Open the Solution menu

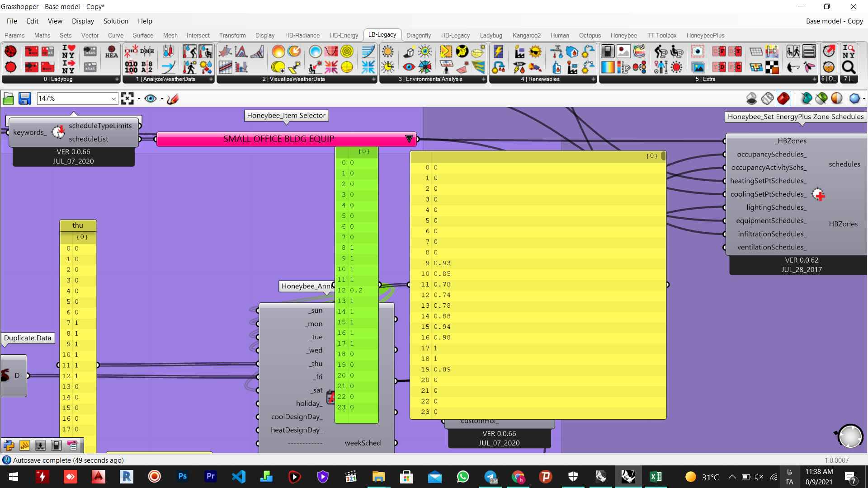pos(116,21)
